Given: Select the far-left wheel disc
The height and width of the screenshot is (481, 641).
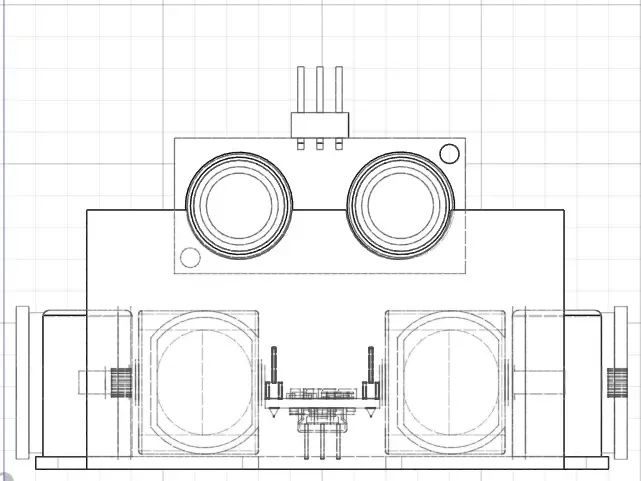Looking at the screenshot, I should 22,383.
